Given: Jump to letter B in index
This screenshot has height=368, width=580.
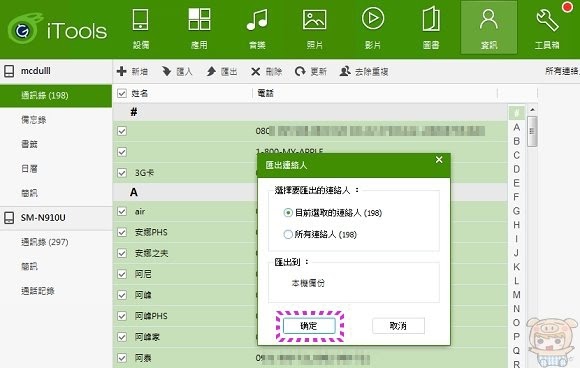Looking at the screenshot, I should [516, 141].
